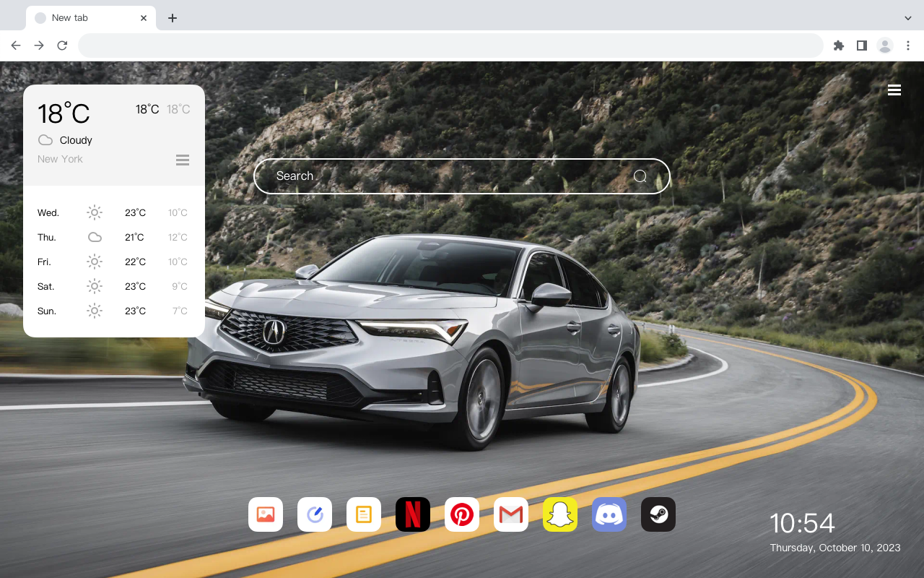Open the page hamburger menu at top right
This screenshot has width=924, height=578.
click(x=894, y=90)
